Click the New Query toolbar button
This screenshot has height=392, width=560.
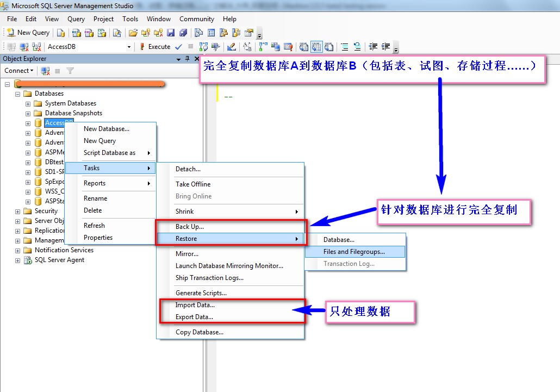click(x=28, y=33)
